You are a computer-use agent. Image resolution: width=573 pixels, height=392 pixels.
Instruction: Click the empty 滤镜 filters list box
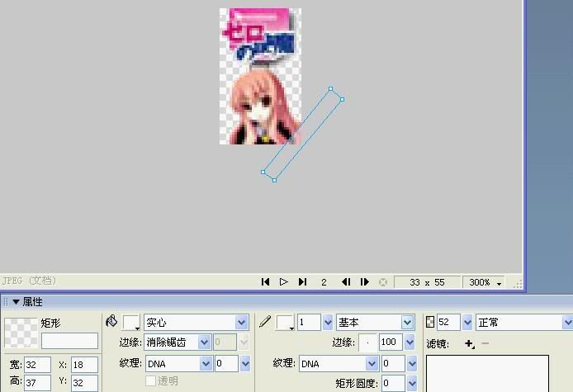click(487, 373)
